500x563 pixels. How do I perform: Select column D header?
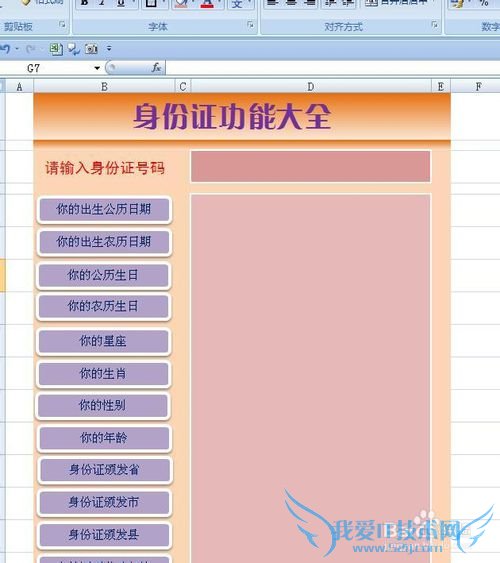(311, 87)
